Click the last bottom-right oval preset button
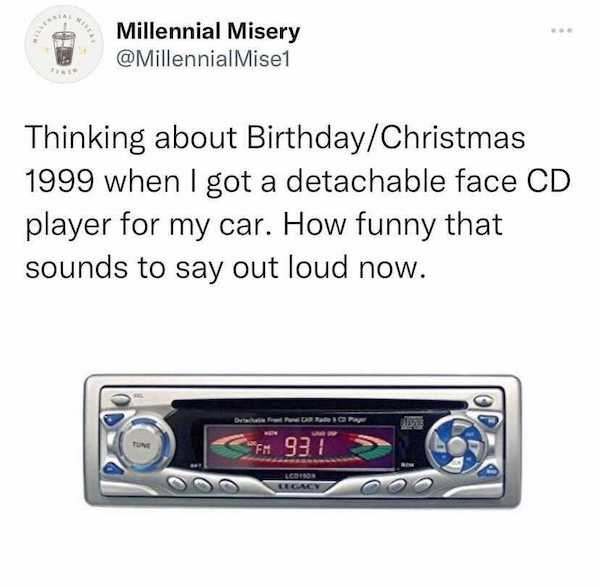Image resolution: width=600 pixels, height=587 pixels. tap(424, 484)
